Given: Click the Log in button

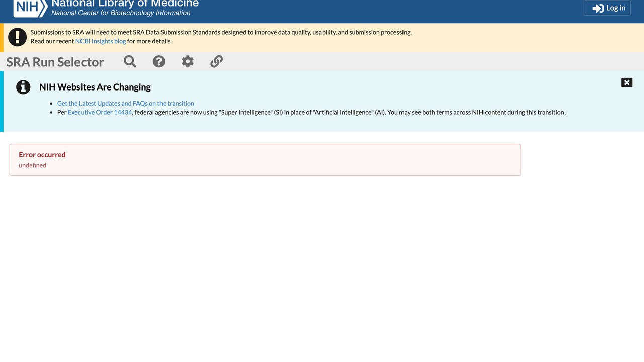Looking at the screenshot, I should (607, 8).
